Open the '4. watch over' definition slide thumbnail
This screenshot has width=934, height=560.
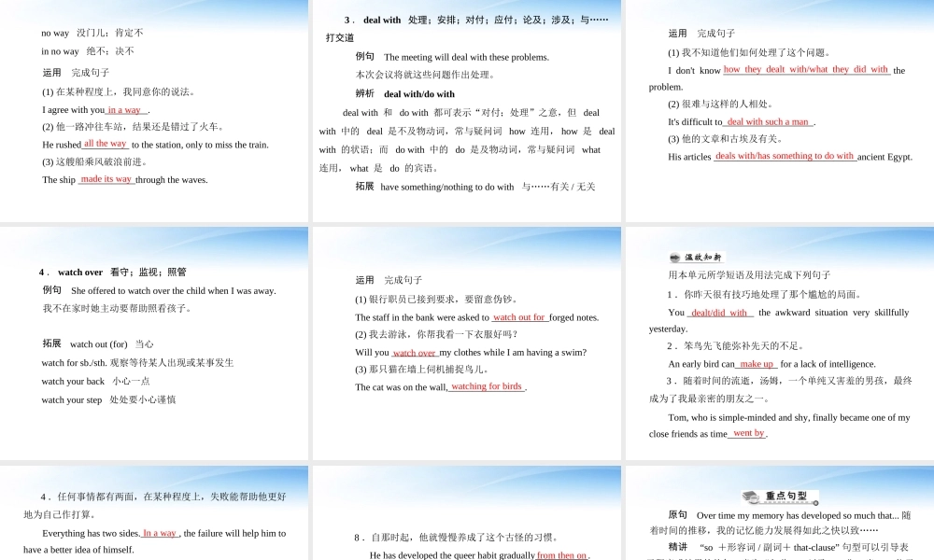pos(154,343)
